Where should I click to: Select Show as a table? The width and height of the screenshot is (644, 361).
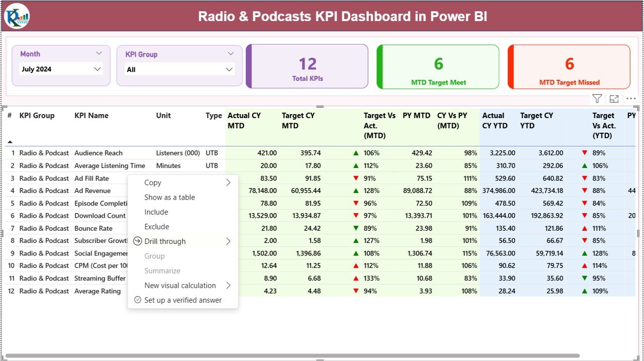click(170, 197)
